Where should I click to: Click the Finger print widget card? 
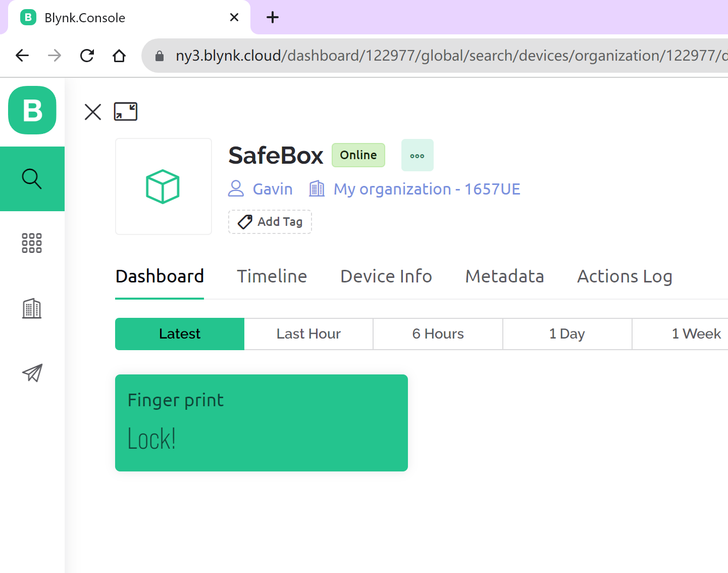click(x=262, y=423)
